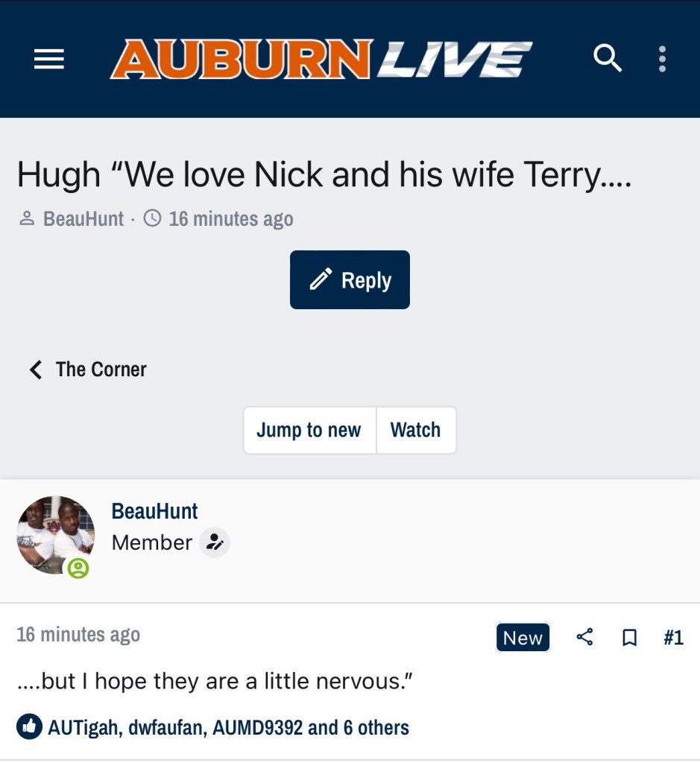The height and width of the screenshot is (763, 700).
Task: Toggle Watch on this thread
Action: (x=415, y=430)
